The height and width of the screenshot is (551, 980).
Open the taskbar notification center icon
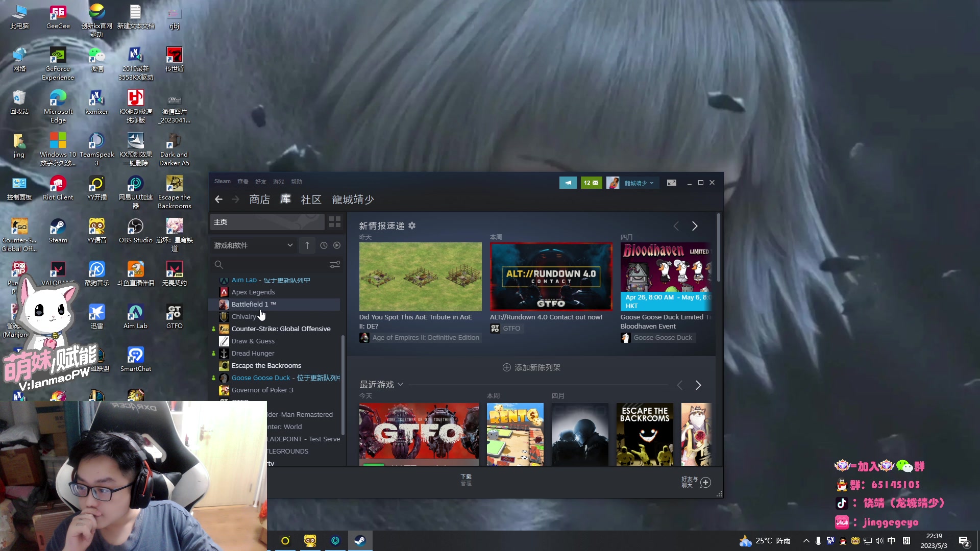coord(964,541)
